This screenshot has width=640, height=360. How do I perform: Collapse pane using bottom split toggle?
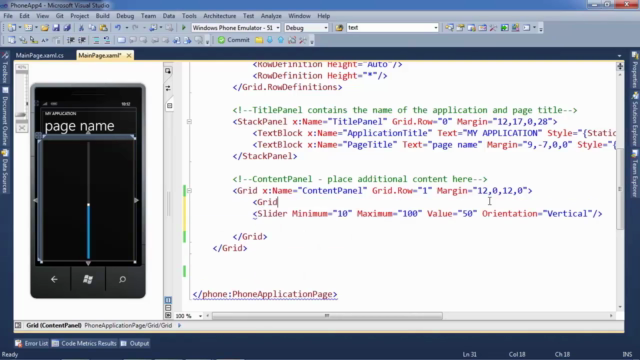168,316
